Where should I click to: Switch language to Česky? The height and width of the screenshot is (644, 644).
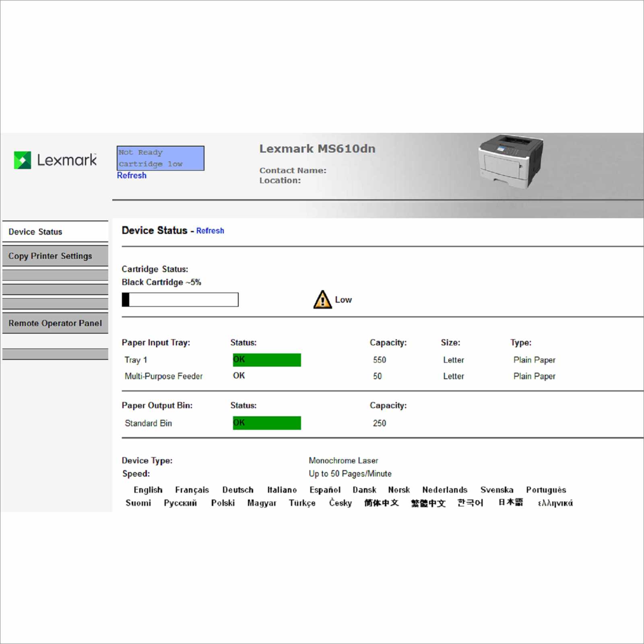(340, 503)
